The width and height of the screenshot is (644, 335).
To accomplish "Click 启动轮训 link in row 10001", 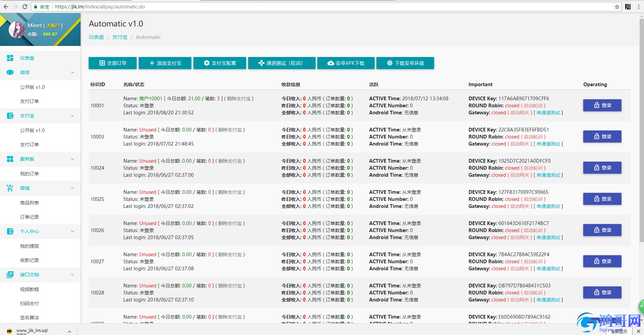I will click(533, 106).
